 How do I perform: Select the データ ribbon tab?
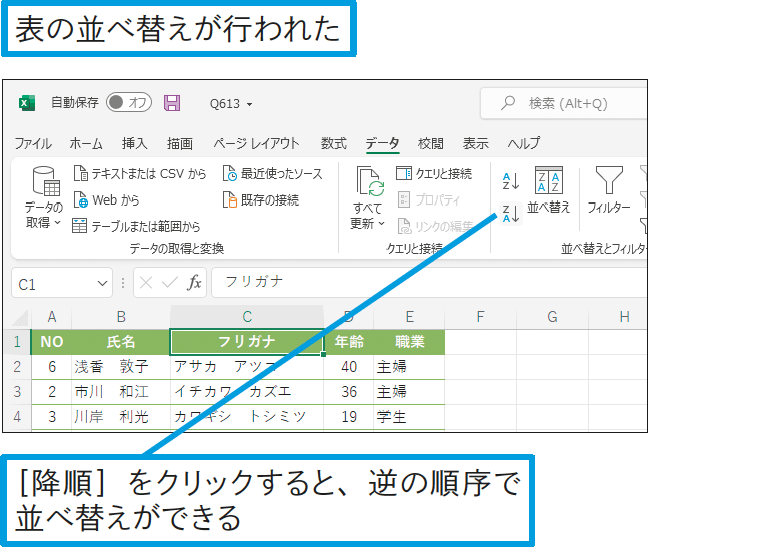[x=383, y=143]
